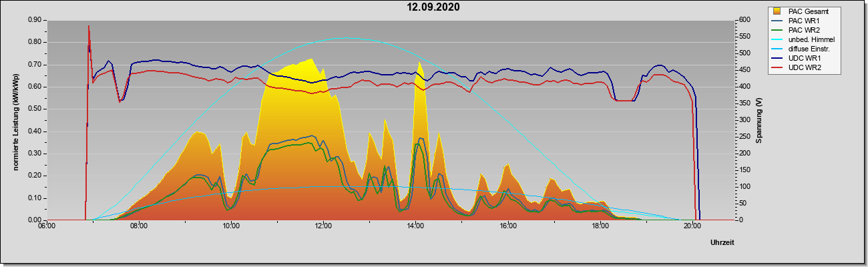Select the 12:00 tick on time axis
This screenshot has width=868, height=267.
tap(323, 226)
